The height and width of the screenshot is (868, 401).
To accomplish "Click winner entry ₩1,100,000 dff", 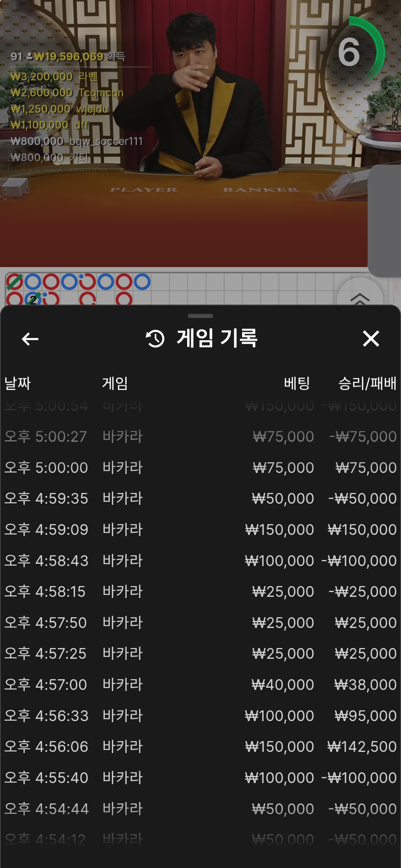I will point(49,125).
